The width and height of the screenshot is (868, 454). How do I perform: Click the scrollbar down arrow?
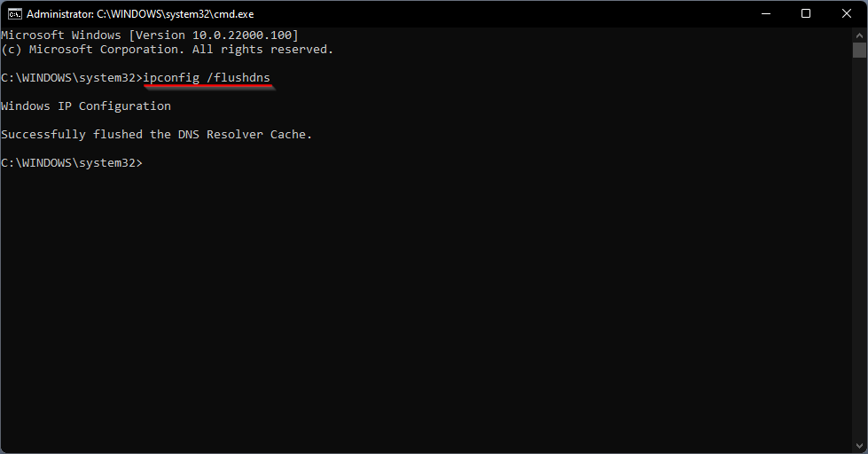point(859,446)
